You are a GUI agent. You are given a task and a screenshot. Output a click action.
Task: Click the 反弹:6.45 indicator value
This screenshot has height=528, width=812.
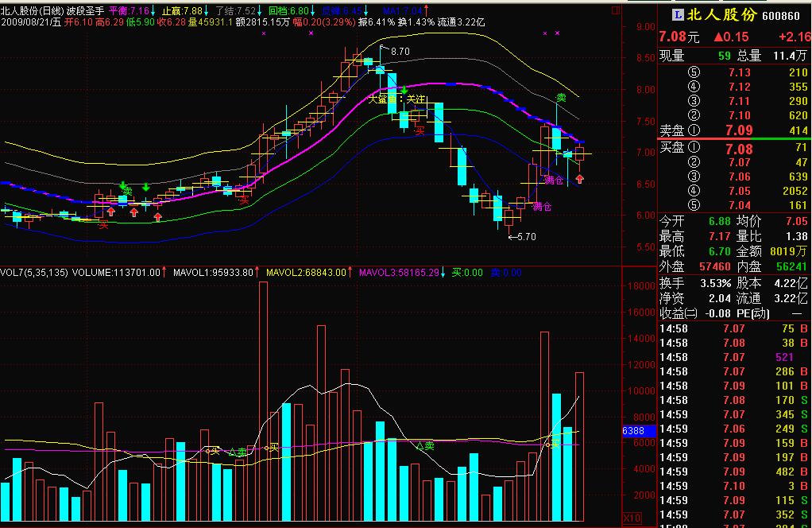pos(342,11)
